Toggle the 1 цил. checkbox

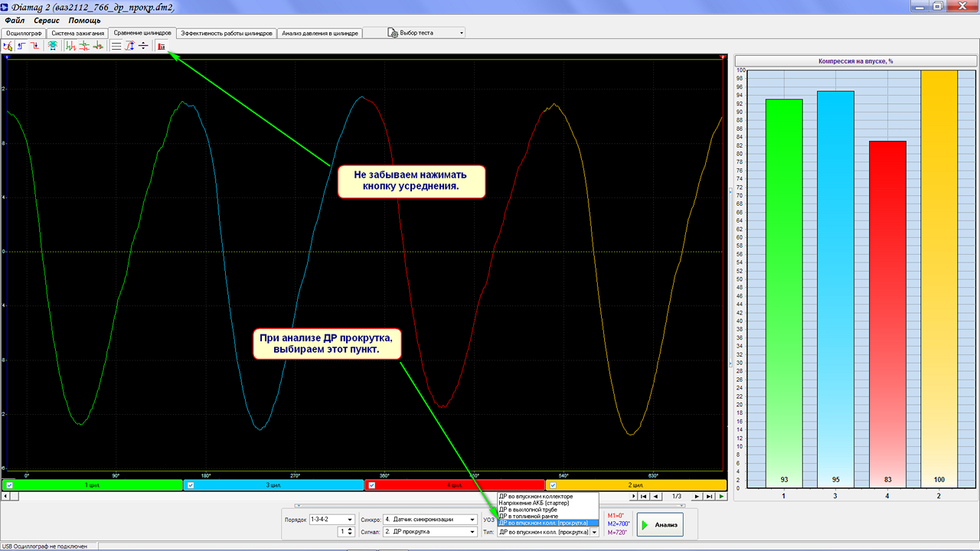[x=9, y=485]
